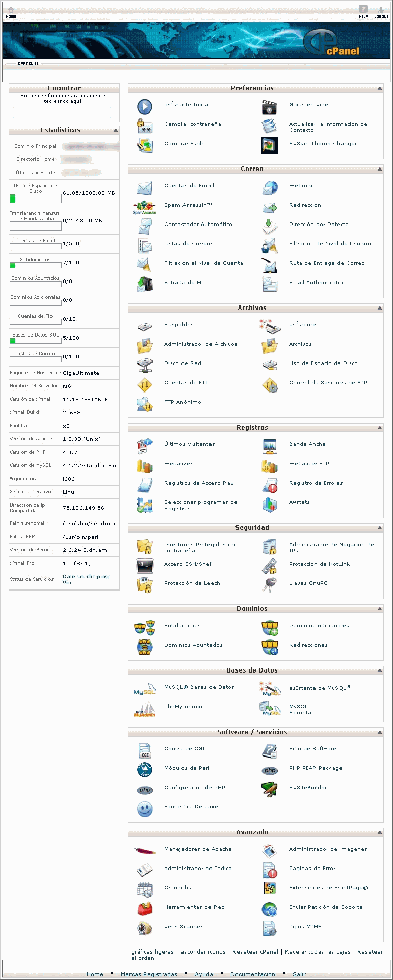The image size is (393, 980).
Task: Open Ayuda in the footer menu
Action: [204, 974]
